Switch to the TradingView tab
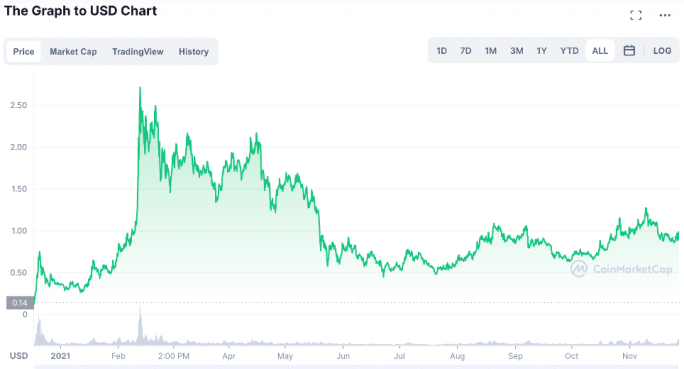The image size is (684, 369). pos(137,51)
